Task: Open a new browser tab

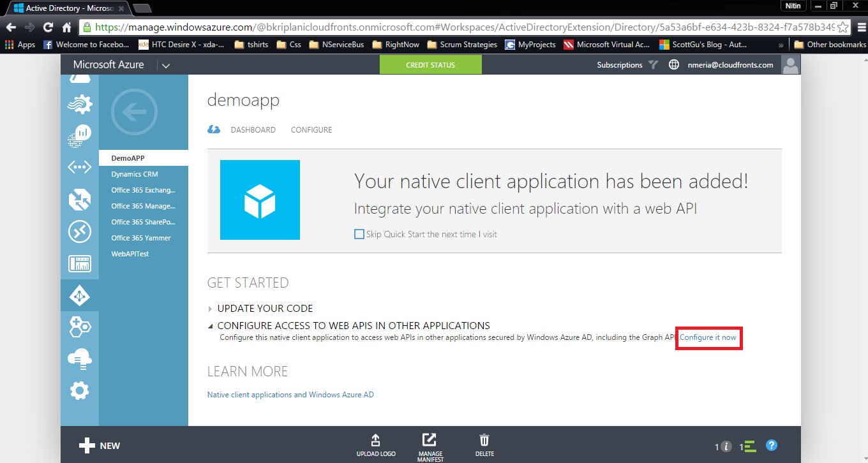Action: [142, 8]
